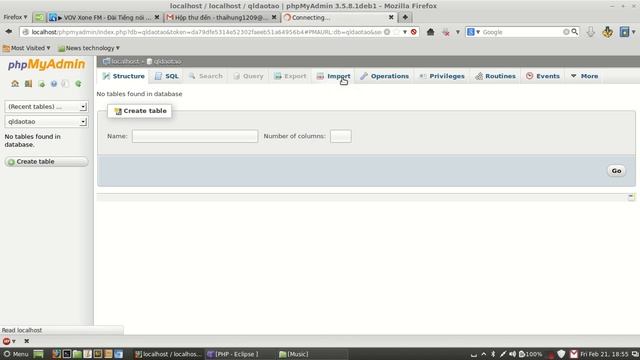Click the Google search field

tap(522, 32)
